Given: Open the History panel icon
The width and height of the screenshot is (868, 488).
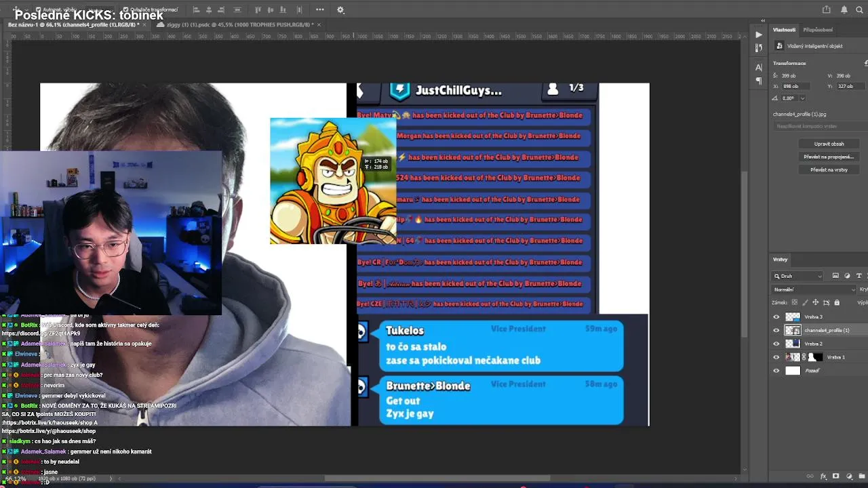Looking at the screenshot, I should 759,47.
